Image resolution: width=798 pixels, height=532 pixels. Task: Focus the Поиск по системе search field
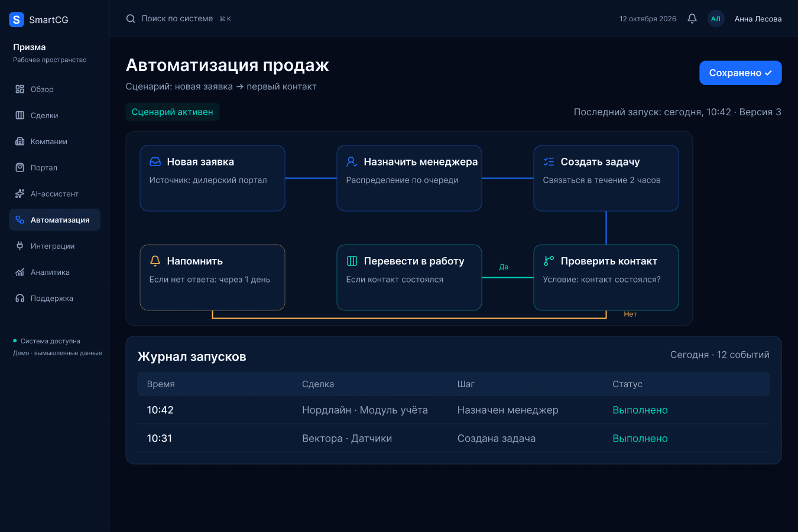(x=179, y=19)
